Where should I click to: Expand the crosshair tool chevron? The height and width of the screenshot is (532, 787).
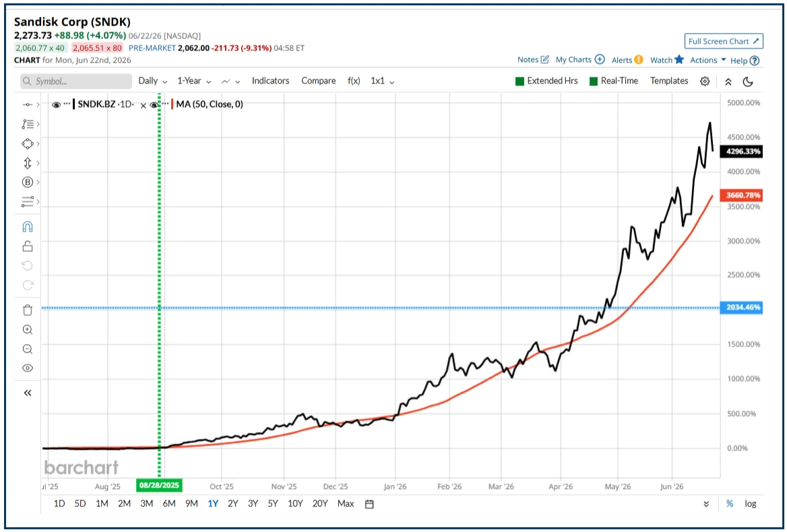[x=38, y=105]
